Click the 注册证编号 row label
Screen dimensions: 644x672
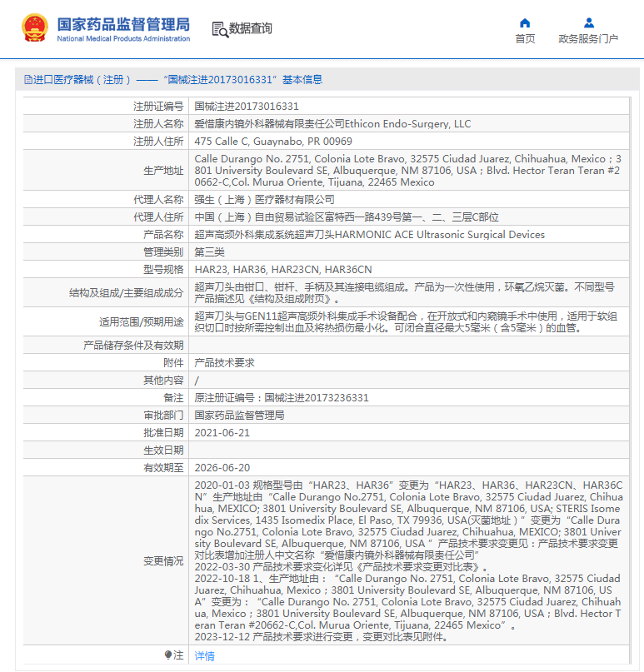[x=158, y=107]
